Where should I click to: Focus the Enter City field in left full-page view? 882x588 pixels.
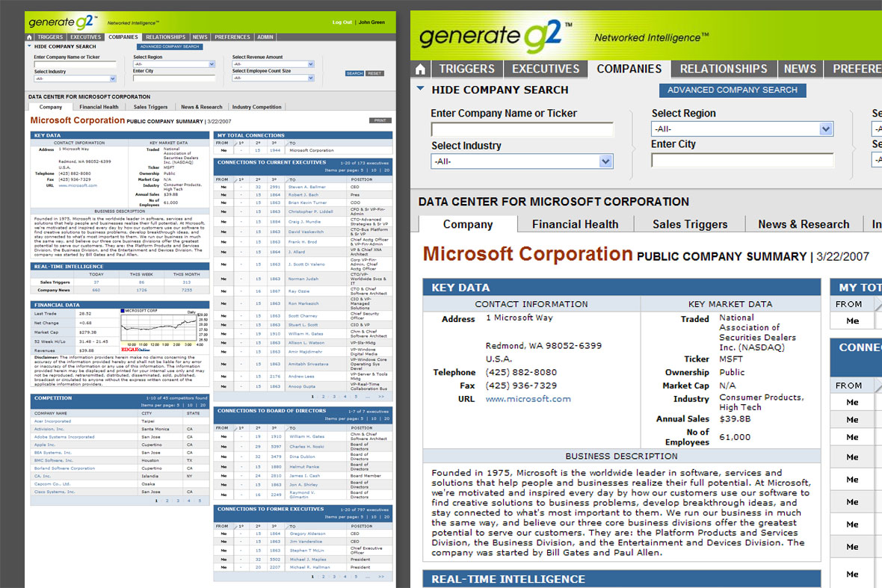coord(174,78)
